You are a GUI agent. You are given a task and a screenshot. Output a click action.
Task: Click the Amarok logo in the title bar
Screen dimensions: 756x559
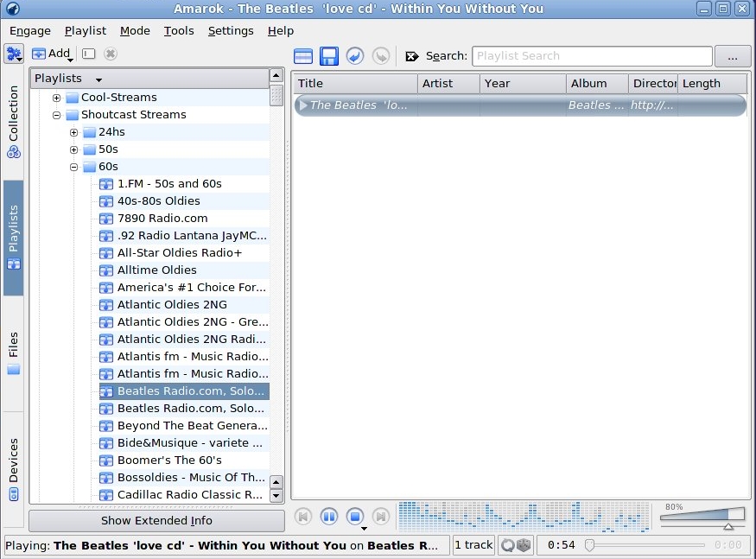(12, 9)
